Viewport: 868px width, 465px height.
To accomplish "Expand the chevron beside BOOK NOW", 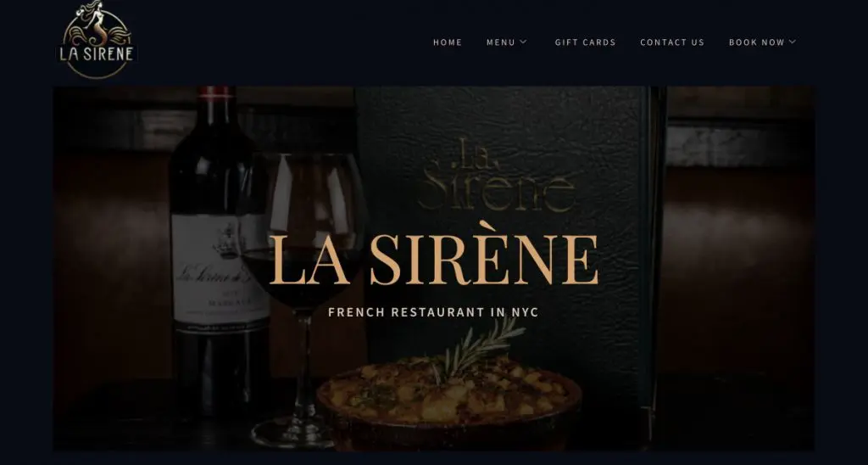I will tap(793, 42).
